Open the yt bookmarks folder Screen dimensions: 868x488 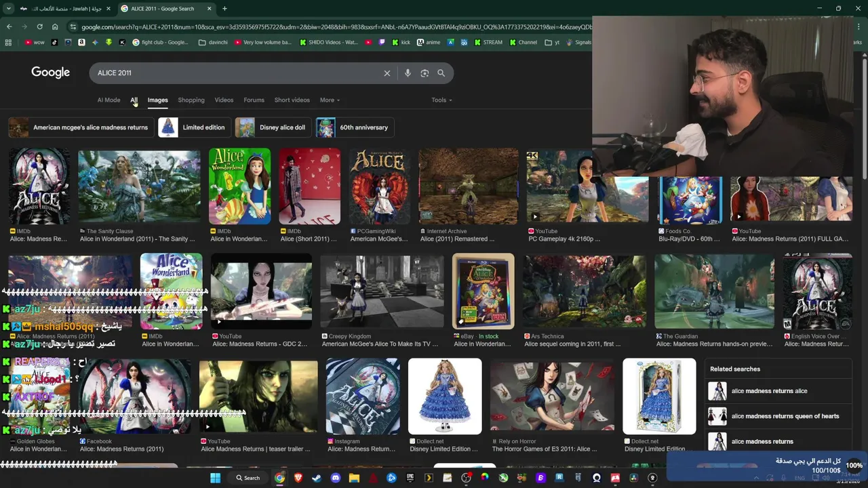(553, 42)
